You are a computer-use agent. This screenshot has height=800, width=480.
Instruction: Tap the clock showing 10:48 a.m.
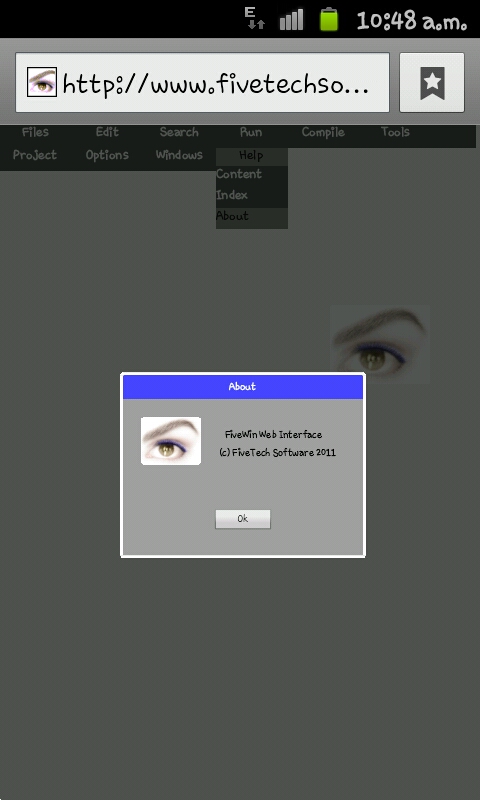412,20
